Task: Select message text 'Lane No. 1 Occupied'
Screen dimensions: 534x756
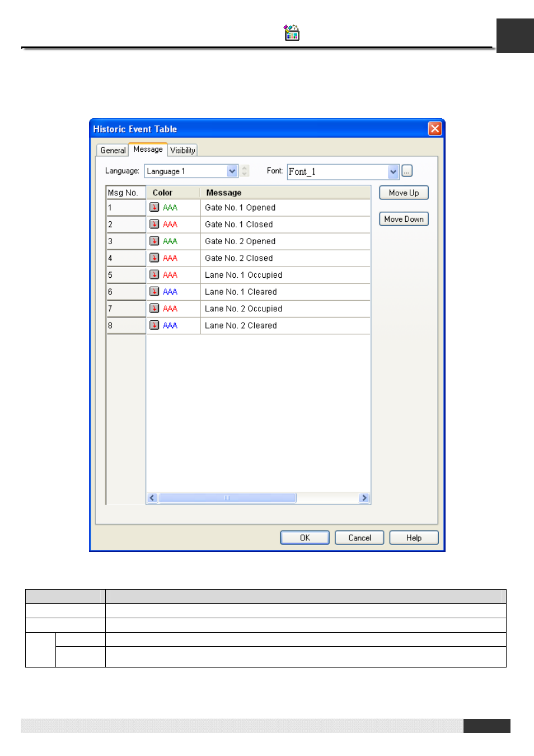Action: pyautogui.click(x=243, y=275)
